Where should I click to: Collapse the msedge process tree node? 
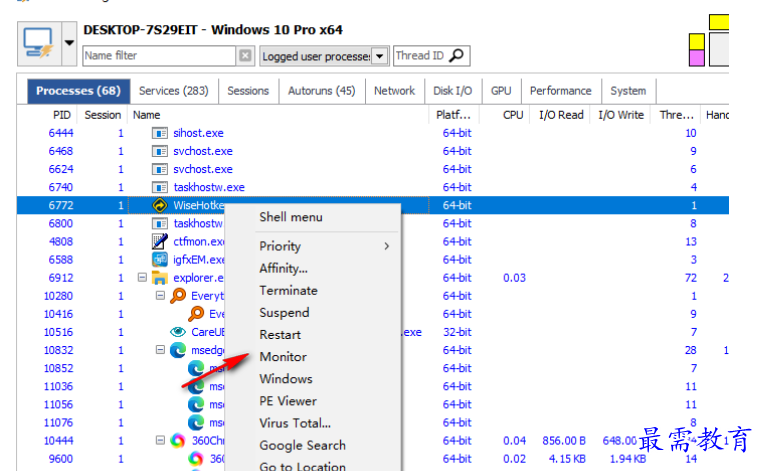point(160,349)
